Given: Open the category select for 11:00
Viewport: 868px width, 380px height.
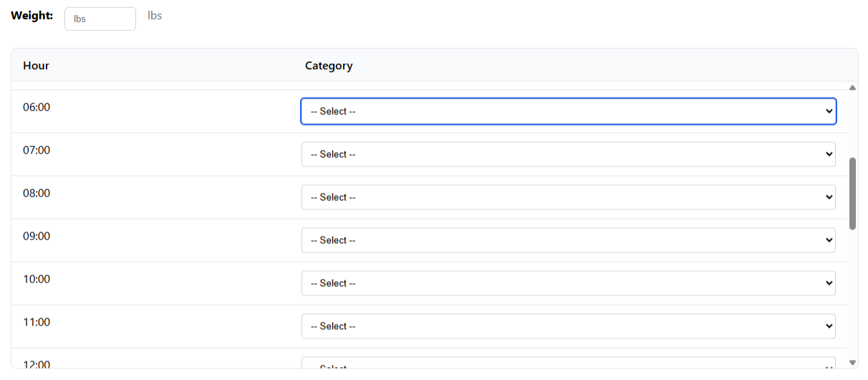Looking at the screenshot, I should [568, 326].
